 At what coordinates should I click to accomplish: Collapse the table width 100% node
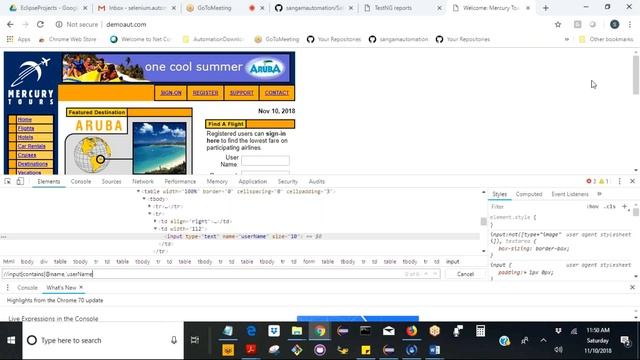tap(138, 191)
